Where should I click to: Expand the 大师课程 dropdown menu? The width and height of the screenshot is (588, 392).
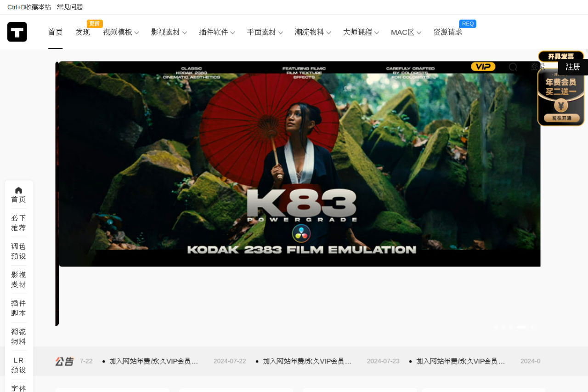point(361,32)
